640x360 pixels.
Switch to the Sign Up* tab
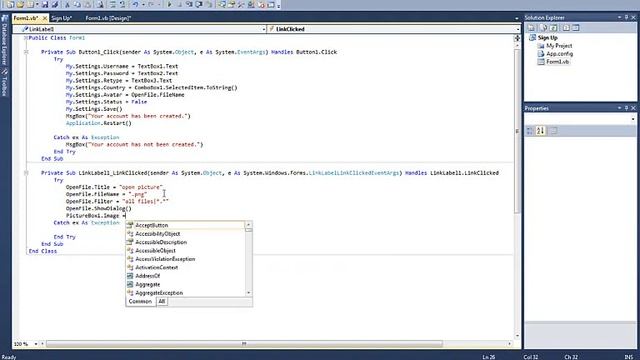tap(62, 18)
